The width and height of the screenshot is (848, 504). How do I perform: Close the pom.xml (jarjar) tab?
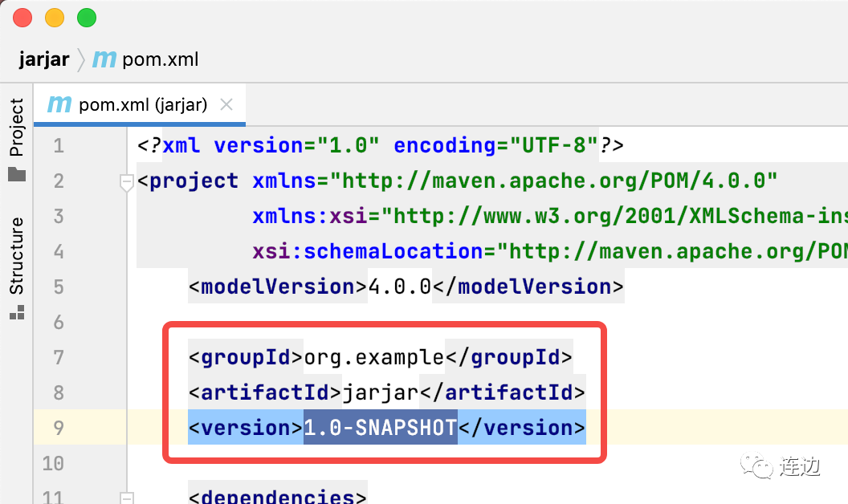tap(226, 104)
